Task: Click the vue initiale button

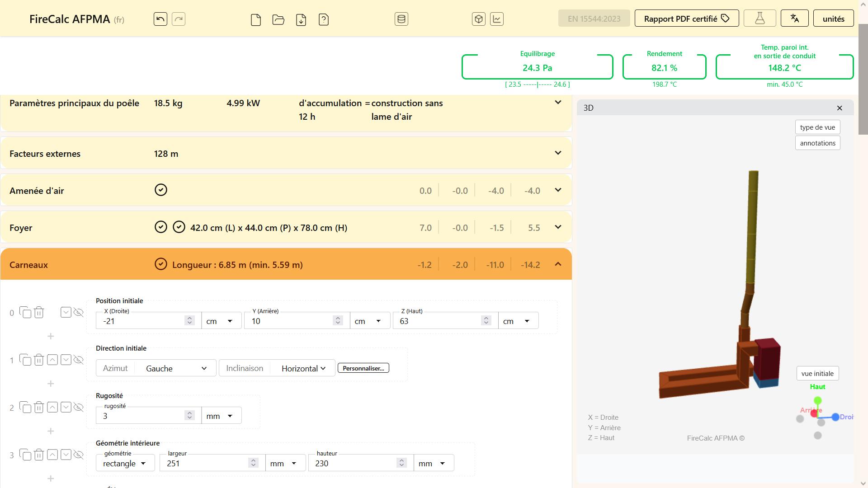Action: (817, 374)
